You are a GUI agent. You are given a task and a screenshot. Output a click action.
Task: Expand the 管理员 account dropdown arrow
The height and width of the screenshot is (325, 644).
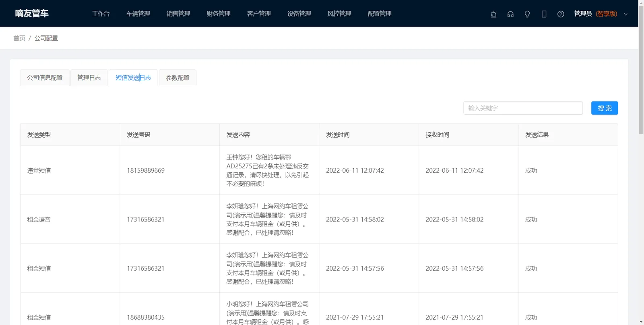click(625, 14)
